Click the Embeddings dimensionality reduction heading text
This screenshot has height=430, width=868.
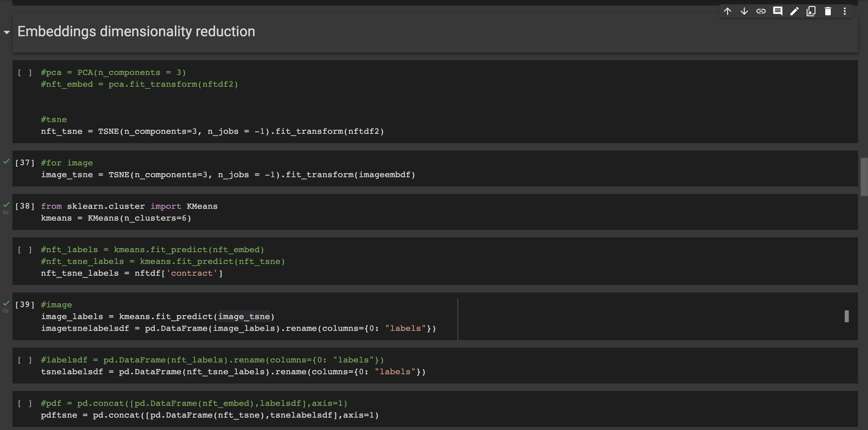(x=136, y=32)
